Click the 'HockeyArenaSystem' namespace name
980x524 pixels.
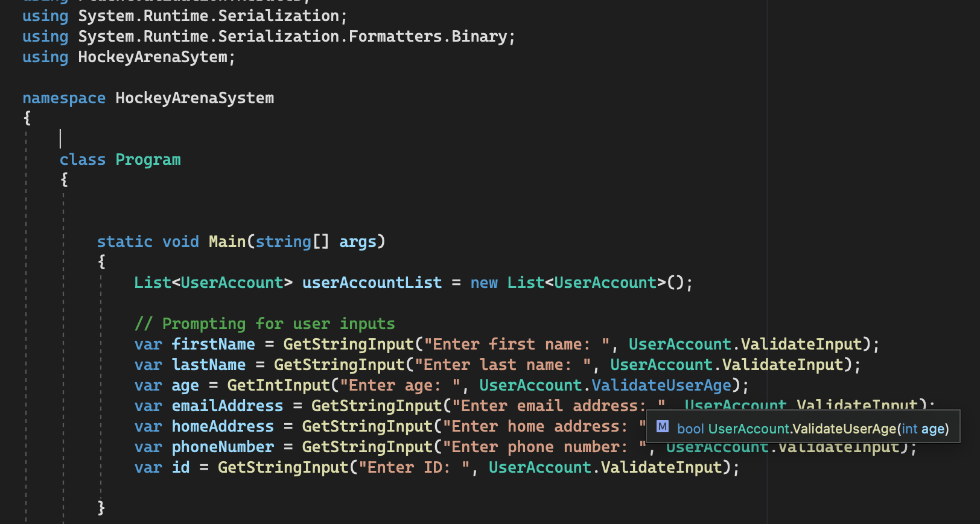pyautogui.click(x=195, y=98)
